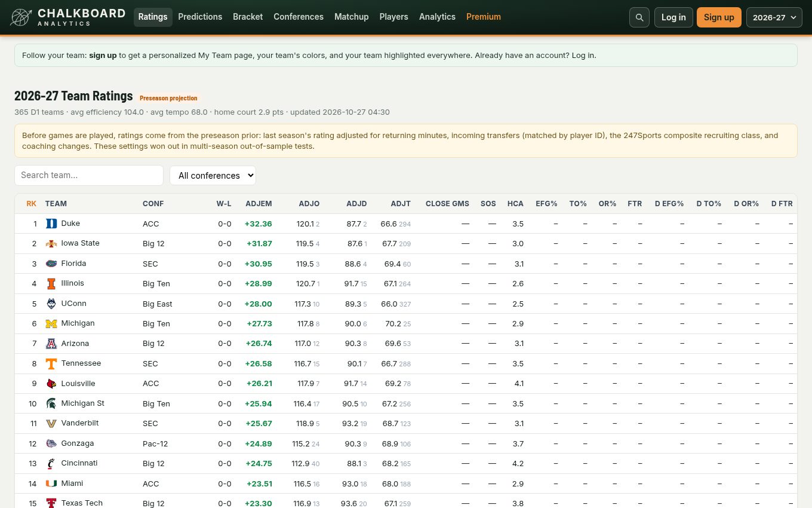Open the Premium nav item
The image size is (812, 508).
(484, 17)
